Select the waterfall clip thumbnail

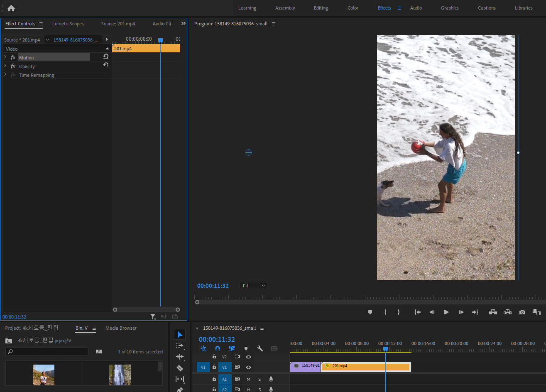pos(120,375)
